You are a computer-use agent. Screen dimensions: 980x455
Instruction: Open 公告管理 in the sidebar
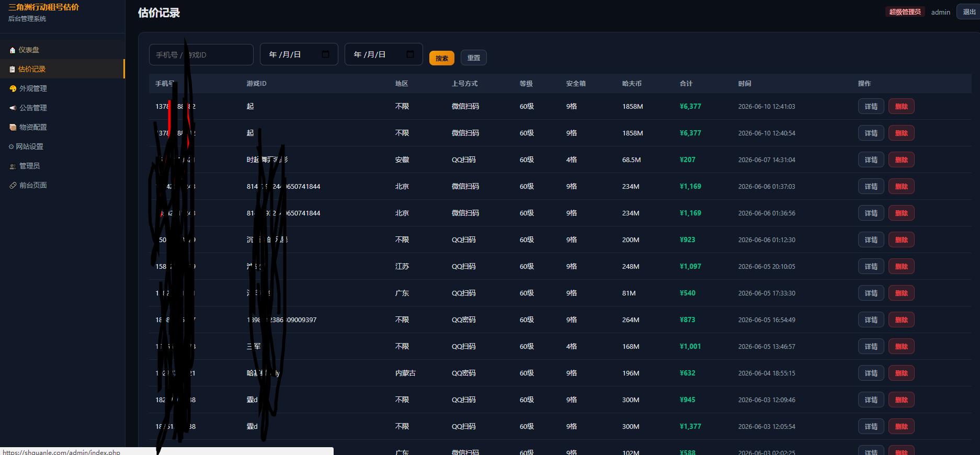[62, 108]
